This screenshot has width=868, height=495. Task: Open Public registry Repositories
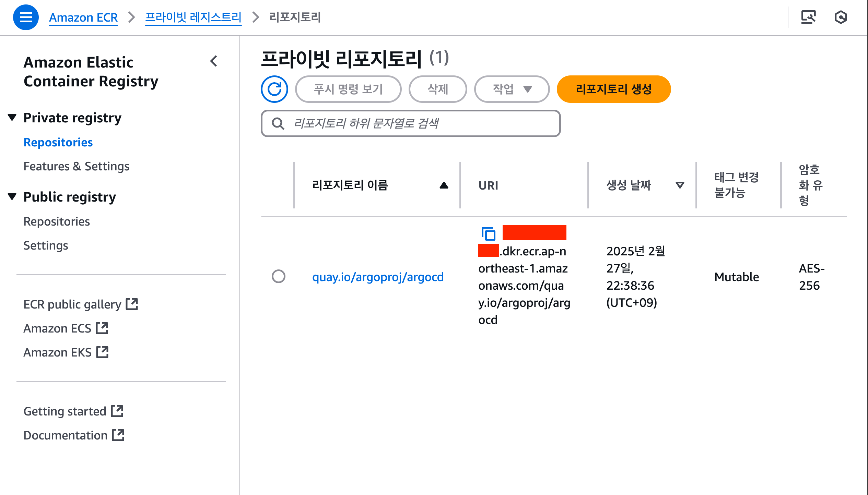pyautogui.click(x=57, y=221)
